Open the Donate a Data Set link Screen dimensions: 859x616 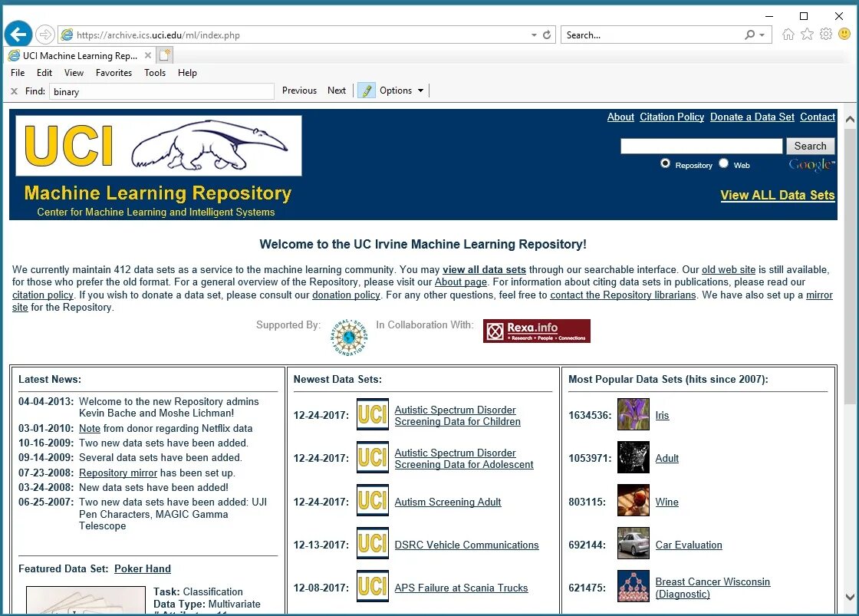[x=752, y=117]
